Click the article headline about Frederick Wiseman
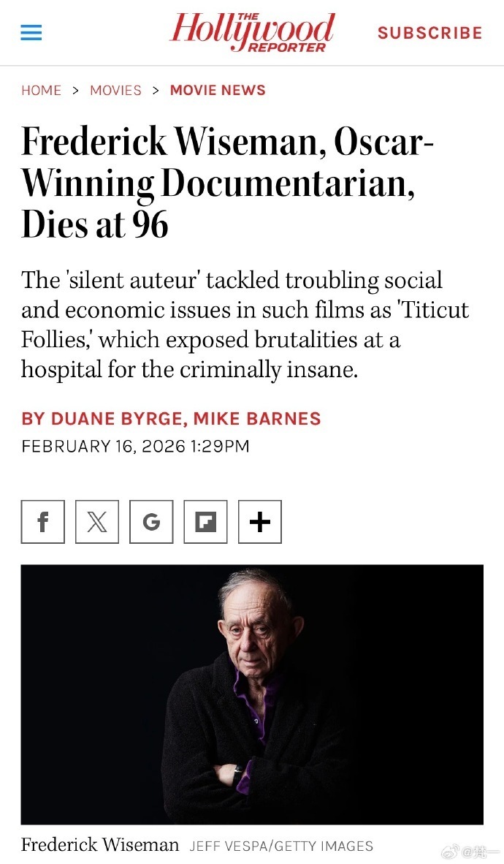Image resolution: width=504 pixels, height=864 pixels. pyautogui.click(x=227, y=183)
